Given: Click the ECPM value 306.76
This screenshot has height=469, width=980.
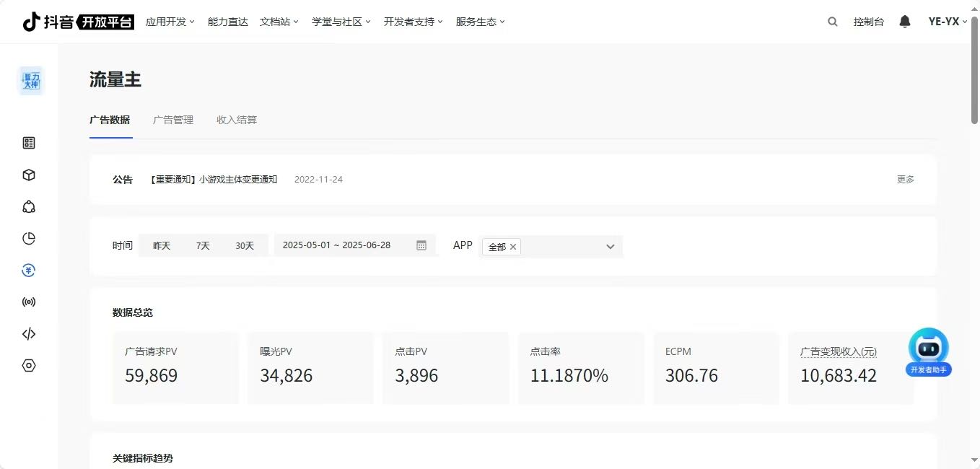Looking at the screenshot, I should (x=691, y=376).
